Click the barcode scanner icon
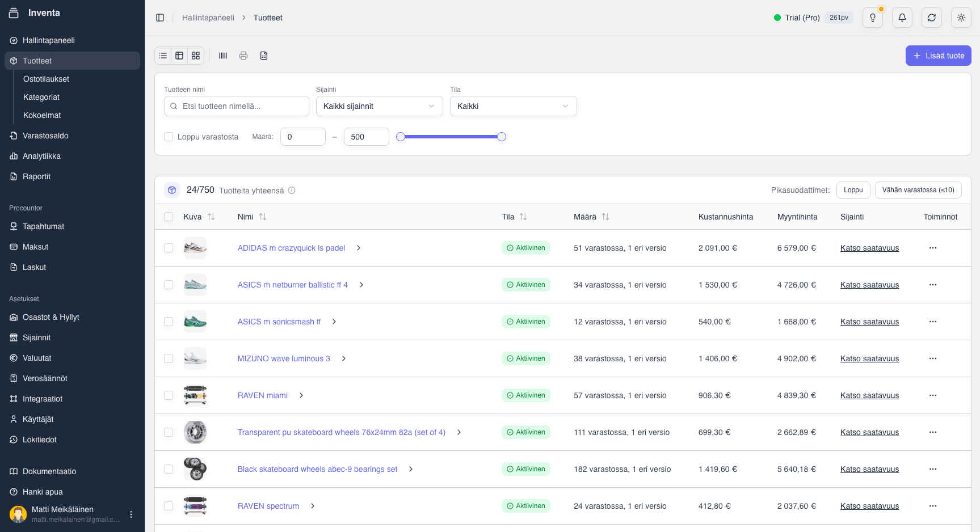 tap(223, 56)
